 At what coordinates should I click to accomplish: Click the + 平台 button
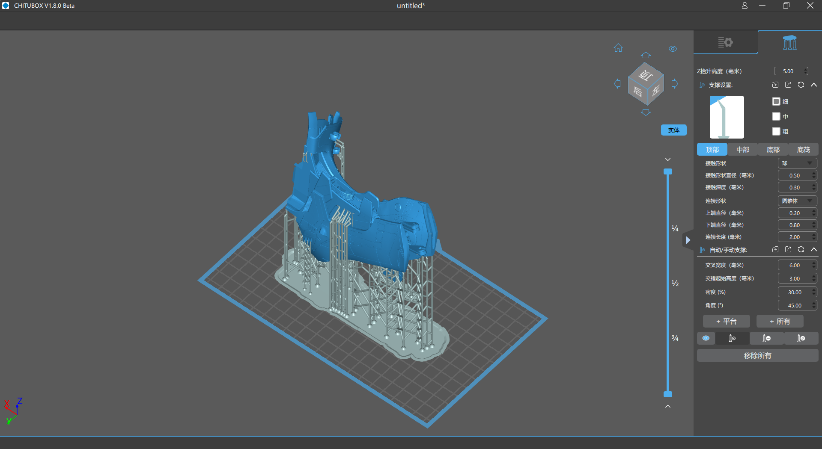pos(726,321)
